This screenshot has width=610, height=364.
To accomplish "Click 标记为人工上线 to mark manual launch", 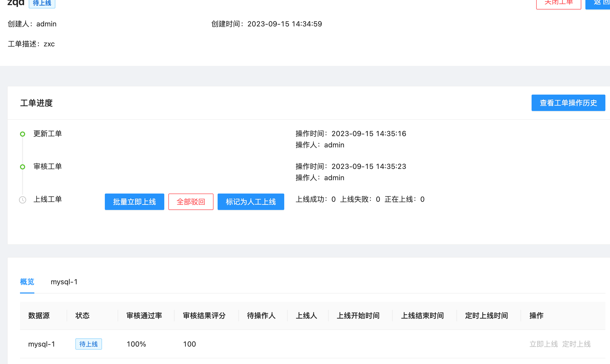I will click(x=251, y=202).
